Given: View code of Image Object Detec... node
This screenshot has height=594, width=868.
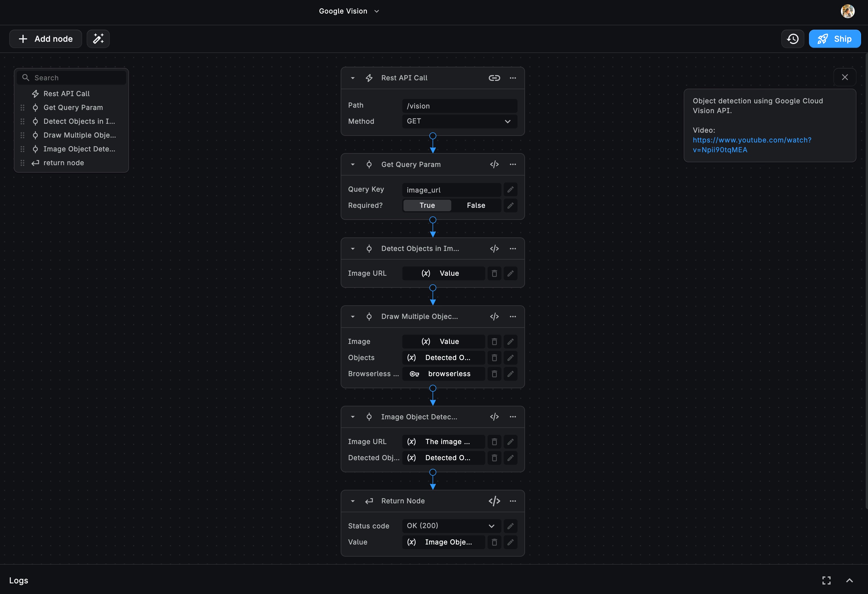Looking at the screenshot, I should coord(494,417).
